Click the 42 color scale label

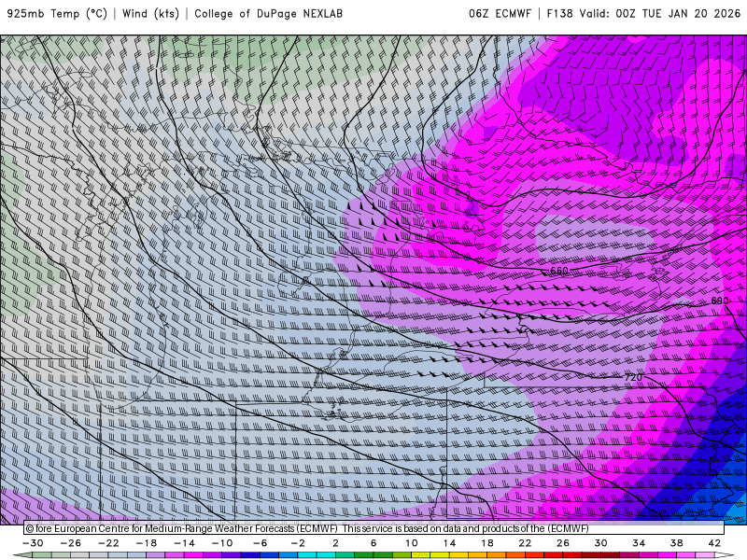[714, 543]
